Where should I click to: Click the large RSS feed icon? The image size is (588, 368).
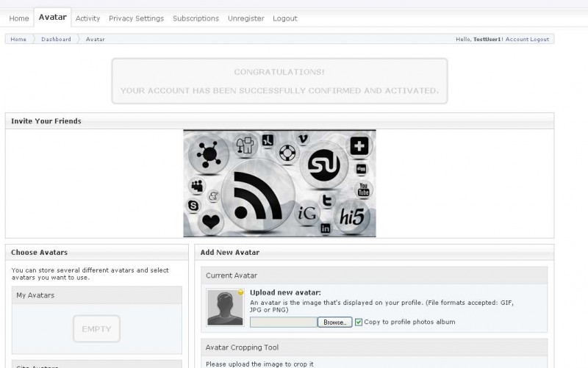[x=258, y=195]
